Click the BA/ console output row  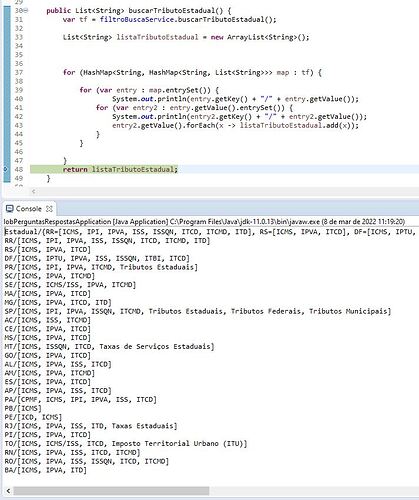click(x=46, y=470)
